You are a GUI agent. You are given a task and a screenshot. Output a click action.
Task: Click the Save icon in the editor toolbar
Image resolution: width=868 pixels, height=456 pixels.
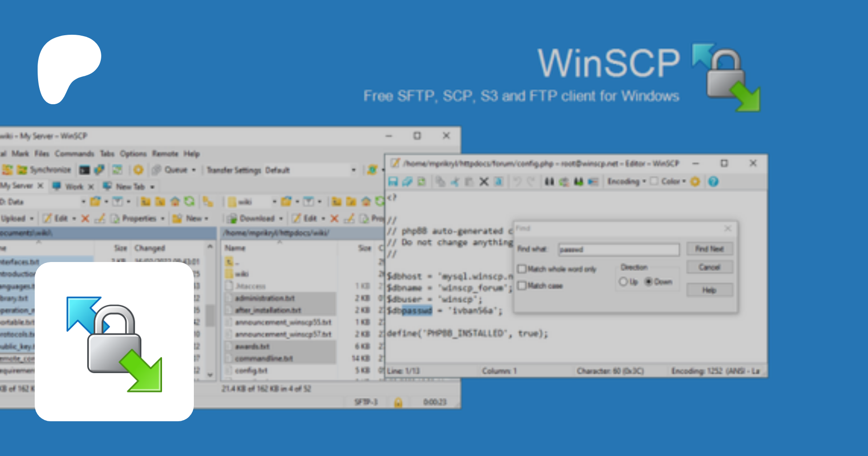tap(393, 181)
